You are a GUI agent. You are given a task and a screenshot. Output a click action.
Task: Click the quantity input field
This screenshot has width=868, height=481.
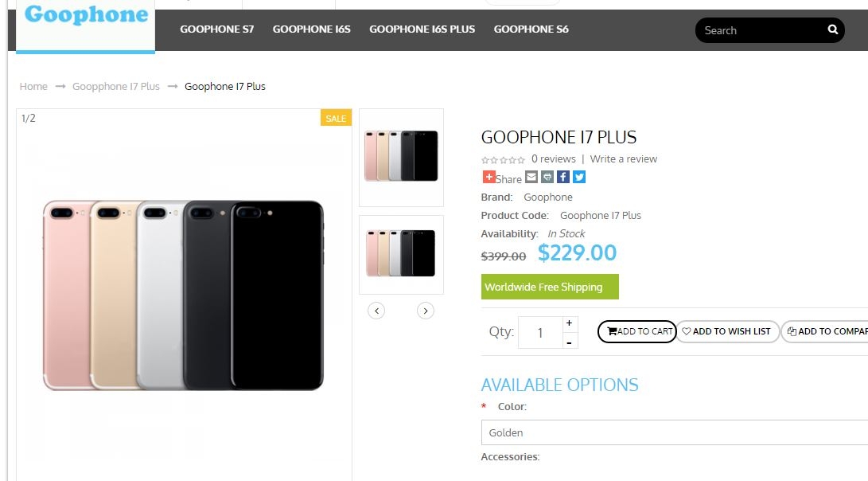[x=539, y=333]
